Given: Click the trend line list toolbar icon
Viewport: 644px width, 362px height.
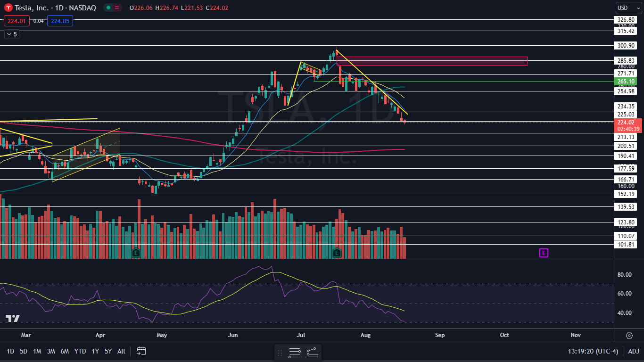Looking at the screenshot, I should pos(312,353).
